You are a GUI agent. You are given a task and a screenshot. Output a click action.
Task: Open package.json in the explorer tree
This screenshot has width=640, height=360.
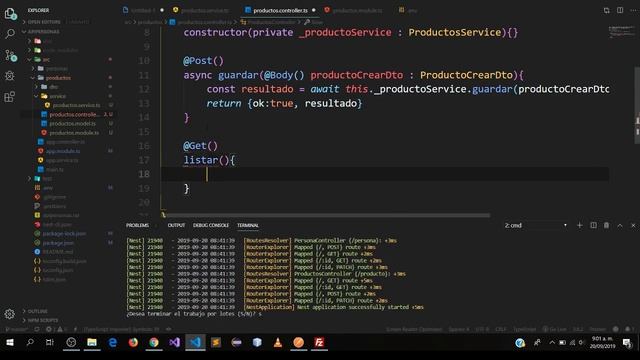pyautogui.click(x=58, y=243)
